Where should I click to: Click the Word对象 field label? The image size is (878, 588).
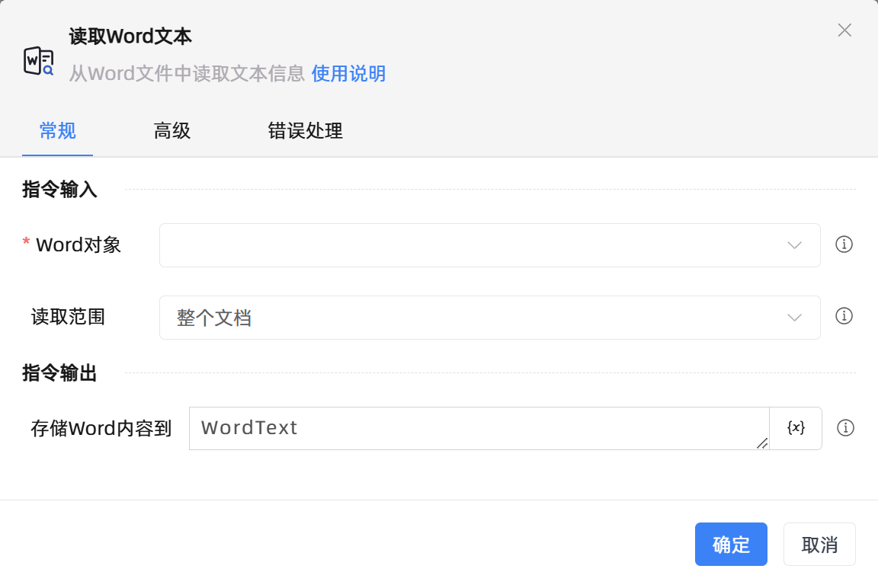coord(79,245)
